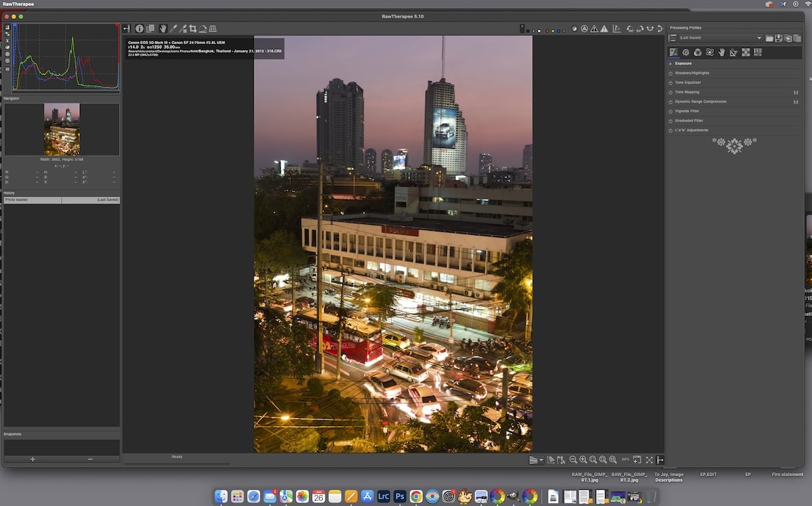Zoom in with the magnifier plus icon
Screen dimensions: 812x506
583,460
